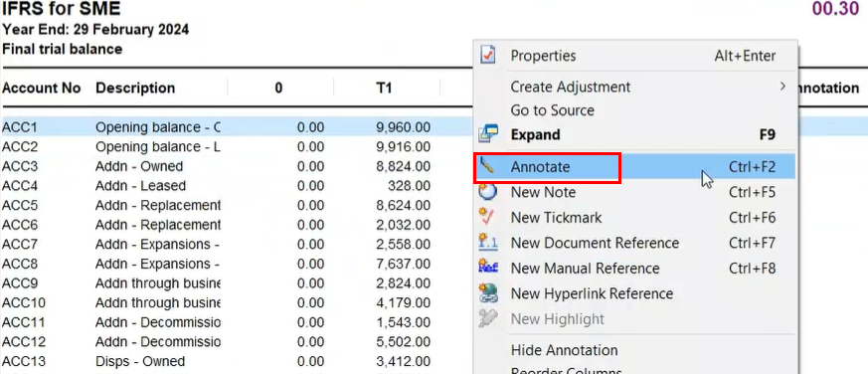868x374 pixels.
Task: Click the 7,637.00 amount cell
Action: 403,264
